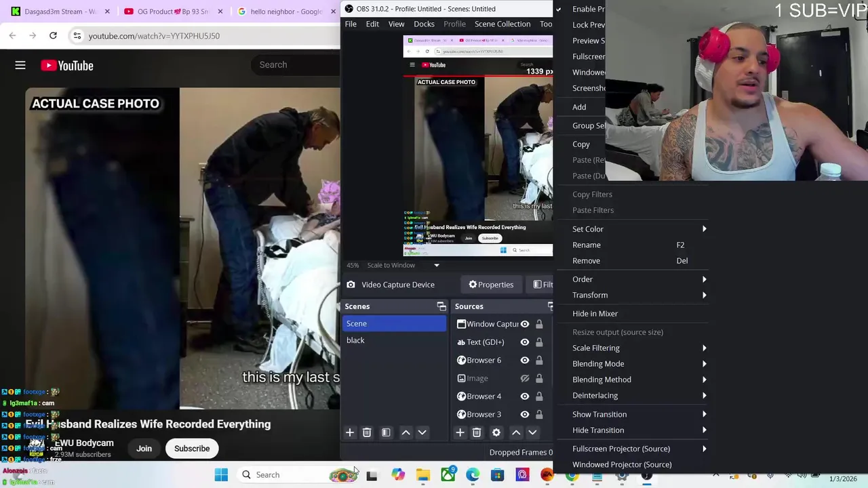Click the browser reload page icon
Screen dimensions: 868x488
pos(53,36)
